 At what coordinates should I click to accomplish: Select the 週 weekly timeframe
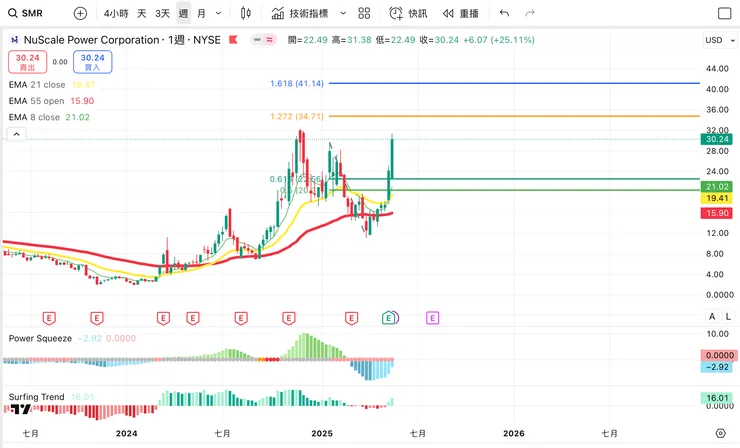click(183, 13)
